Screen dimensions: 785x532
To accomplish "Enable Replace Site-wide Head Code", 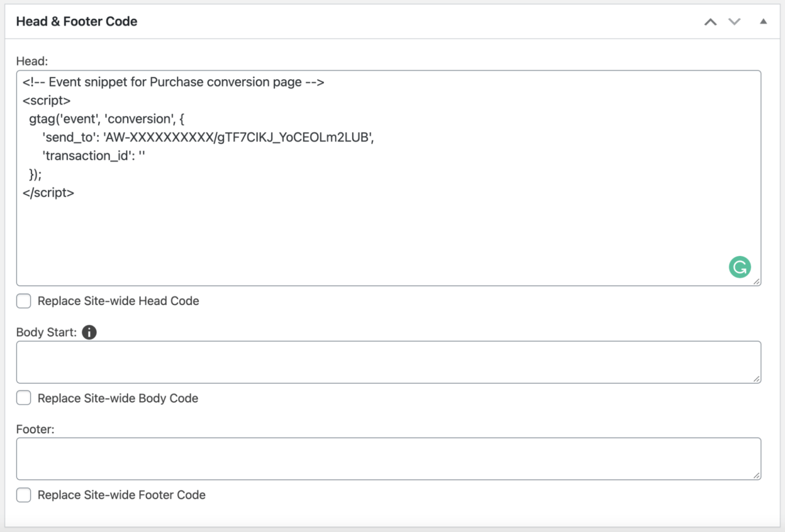I will tap(24, 301).
